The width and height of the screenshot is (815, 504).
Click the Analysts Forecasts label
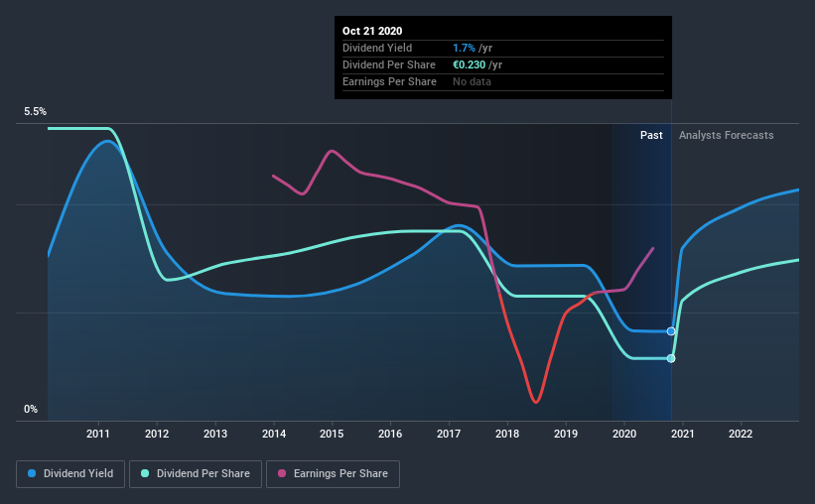click(x=726, y=135)
